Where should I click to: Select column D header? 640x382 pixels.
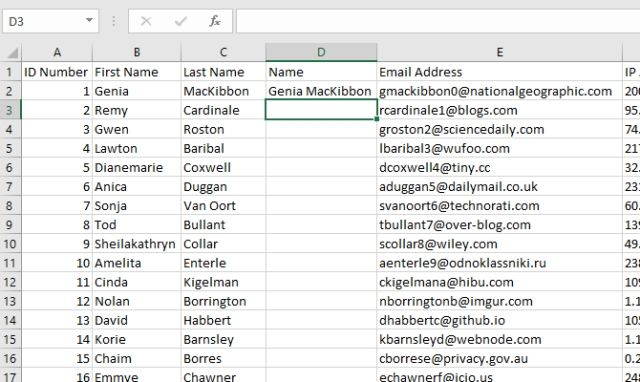(x=321, y=52)
